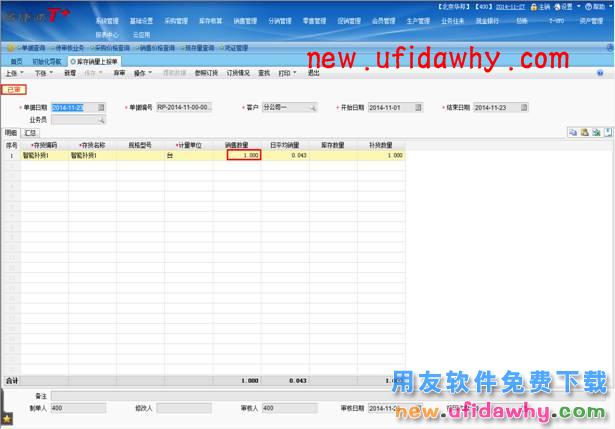
Task: Open the 系统管理 menu
Action: point(107,21)
